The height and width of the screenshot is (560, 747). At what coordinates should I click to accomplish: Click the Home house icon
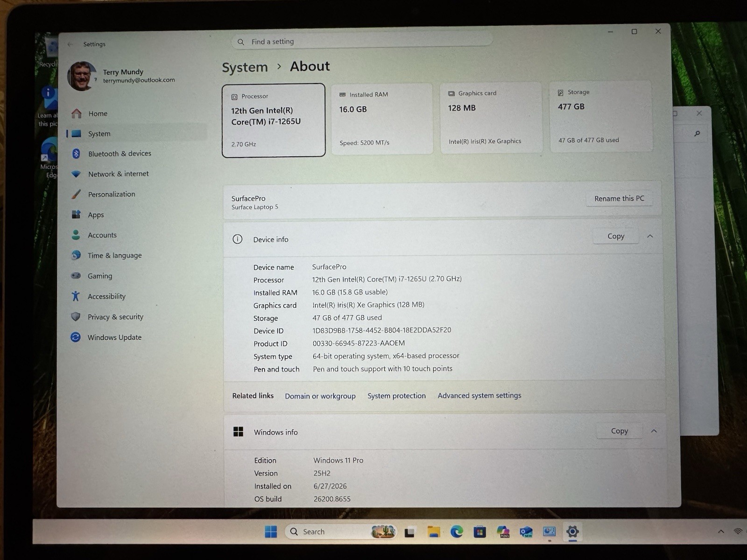77,113
